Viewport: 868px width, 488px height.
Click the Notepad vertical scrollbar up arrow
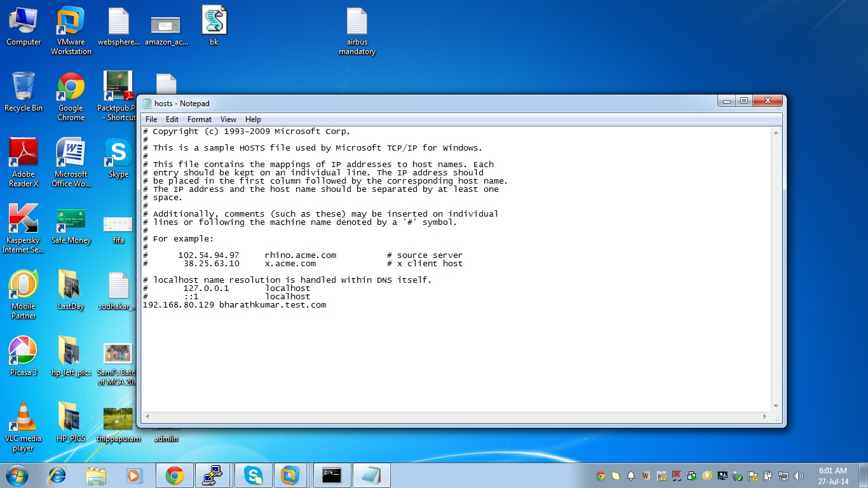coord(776,133)
